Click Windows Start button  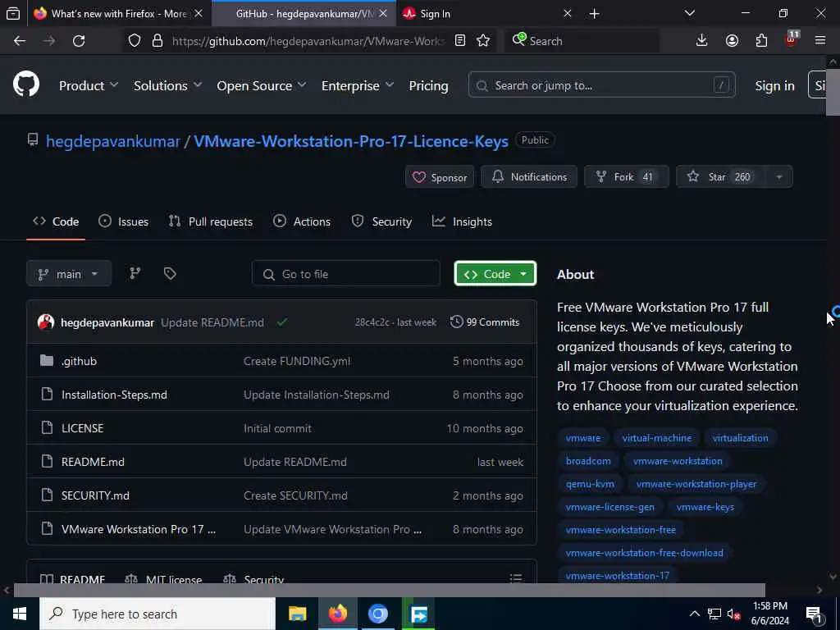pos(20,614)
